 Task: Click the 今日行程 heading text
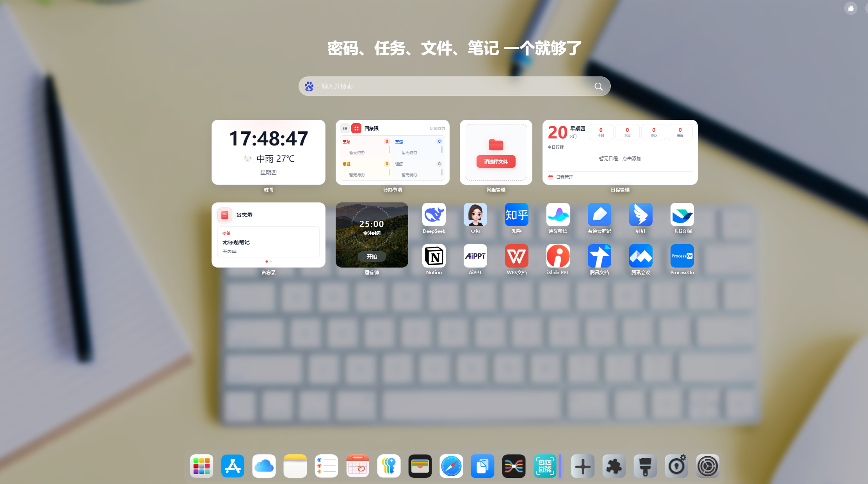(x=555, y=147)
